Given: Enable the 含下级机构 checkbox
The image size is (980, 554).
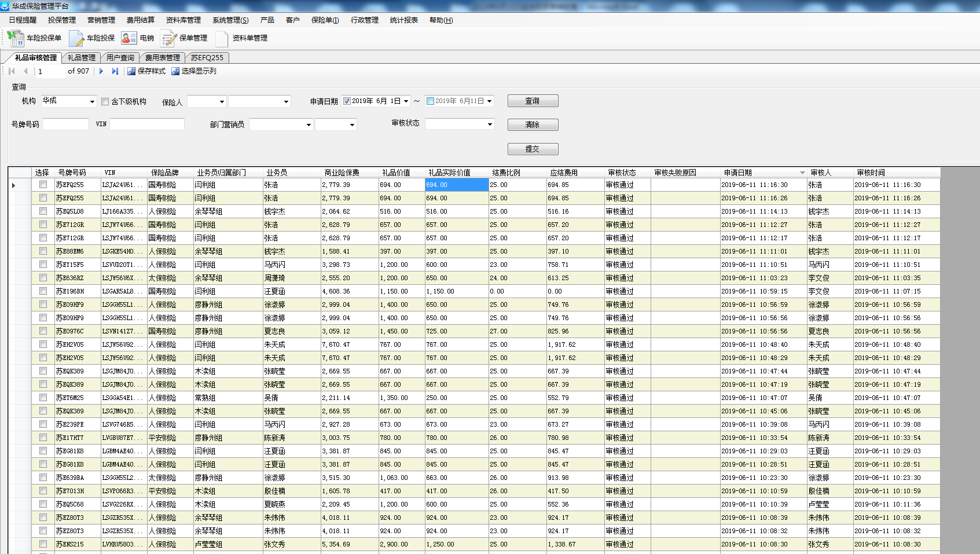Looking at the screenshot, I should pos(105,102).
